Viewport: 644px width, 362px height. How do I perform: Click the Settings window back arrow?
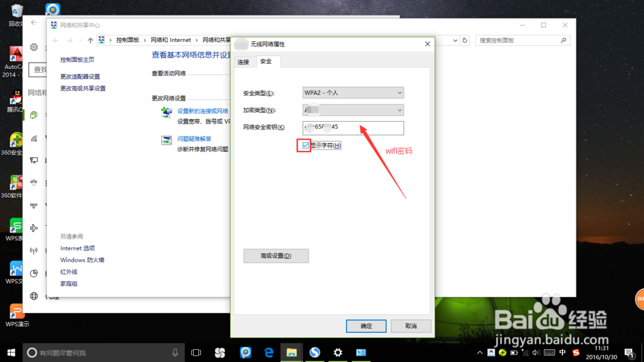(x=33, y=23)
